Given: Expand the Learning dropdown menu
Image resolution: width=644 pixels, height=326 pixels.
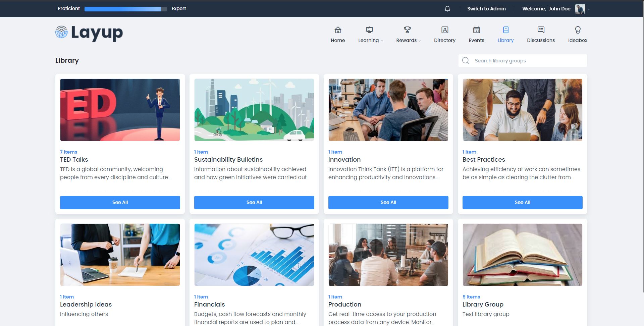Looking at the screenshot, I should point(370,40).
